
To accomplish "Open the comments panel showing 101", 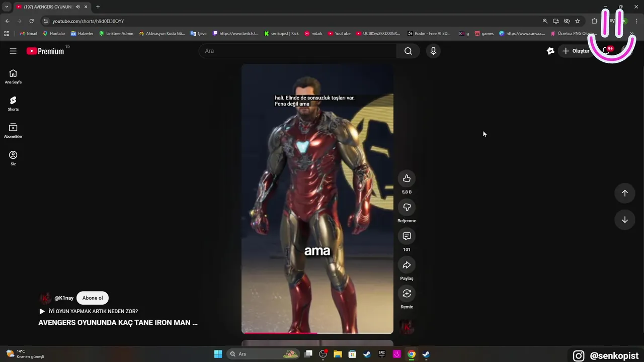I will pos(407,236).
